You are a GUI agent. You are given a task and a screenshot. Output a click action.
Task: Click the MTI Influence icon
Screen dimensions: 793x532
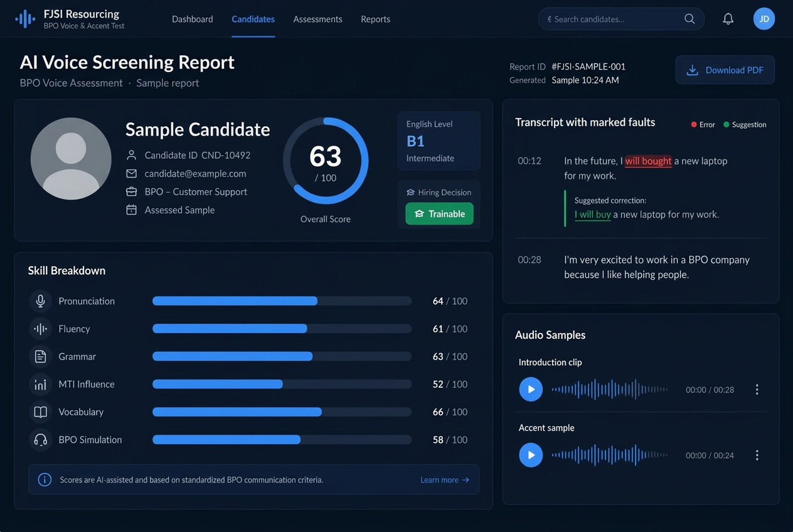tap(40, 384)
